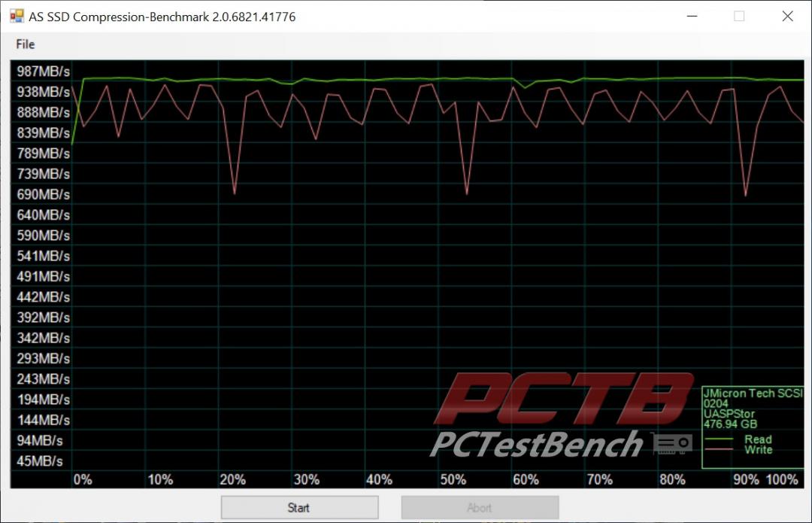812x523 pixels.
Task: Maximize the benchmark window
Action: (x=739, y=16)
